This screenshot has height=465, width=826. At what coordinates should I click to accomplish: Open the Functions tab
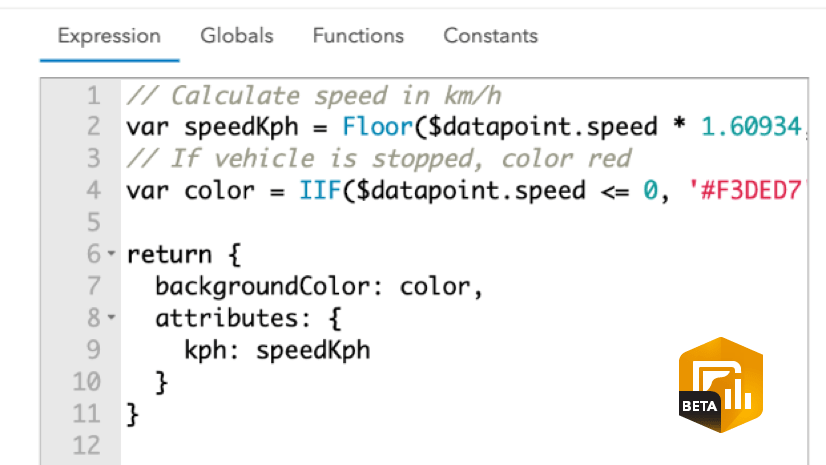(358, 36)
